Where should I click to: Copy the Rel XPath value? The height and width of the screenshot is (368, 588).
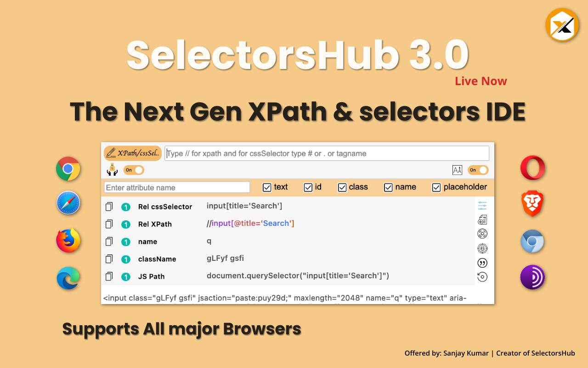[x=109, y=224]
